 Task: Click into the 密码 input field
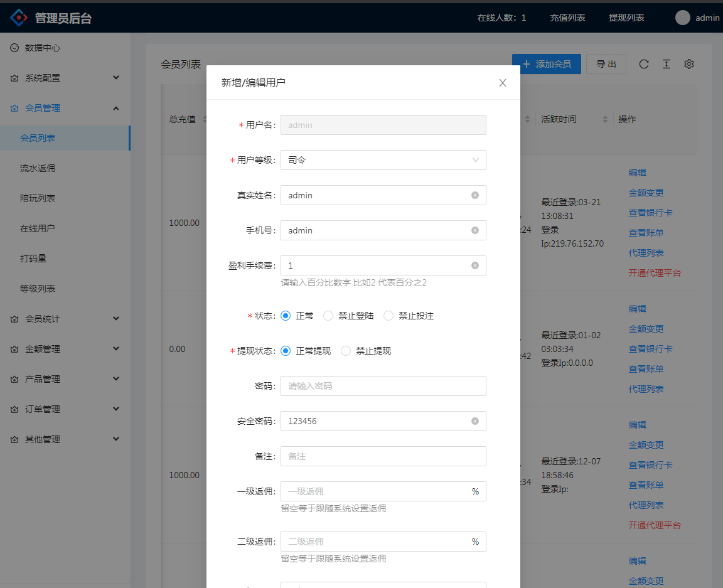383,386
